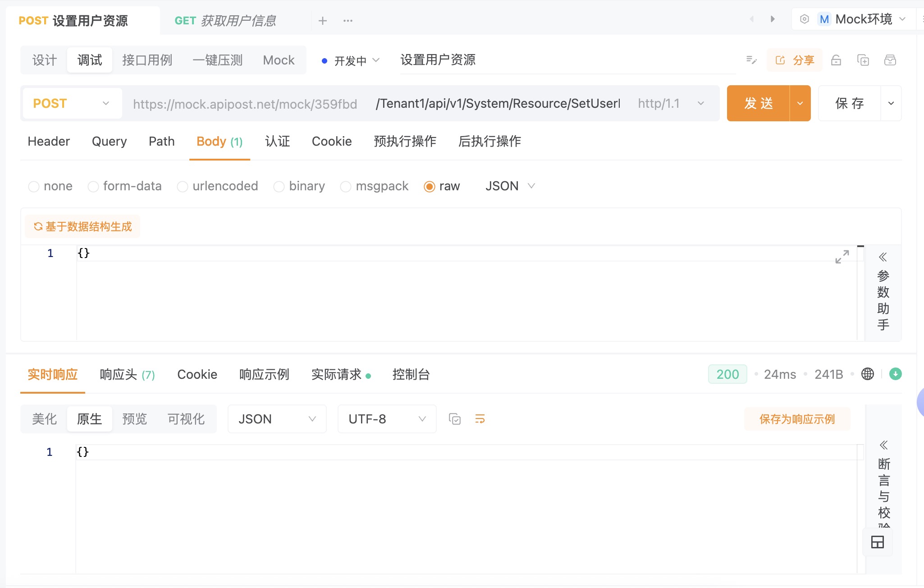Click the 发送 send button
Image resolution: width=924 pixels, height=588 pixels.
click(x=759, y=103)
